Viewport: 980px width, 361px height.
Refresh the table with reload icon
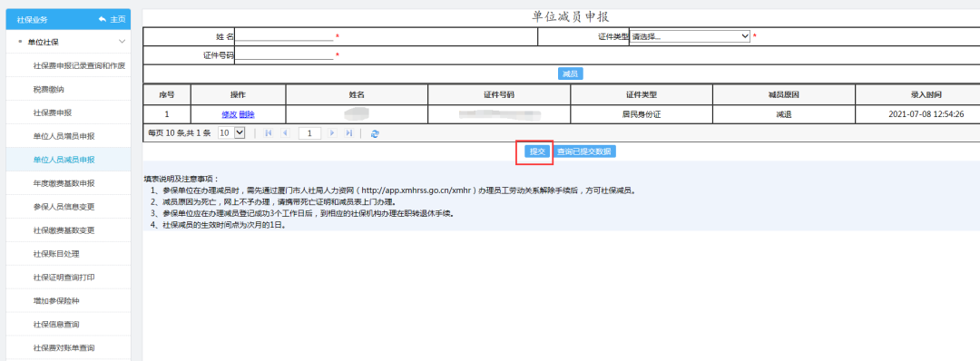pyautogui.click(x=375, y=133)
